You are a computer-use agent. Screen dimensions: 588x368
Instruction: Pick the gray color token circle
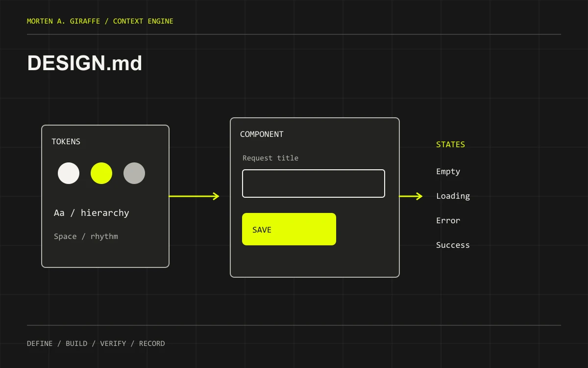coord(134,173)
